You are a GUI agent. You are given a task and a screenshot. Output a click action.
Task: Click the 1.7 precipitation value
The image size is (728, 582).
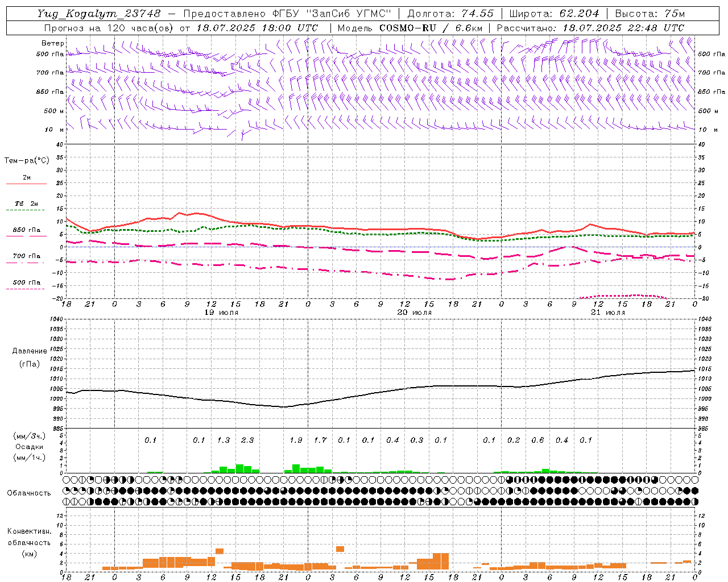click(320, 440)
